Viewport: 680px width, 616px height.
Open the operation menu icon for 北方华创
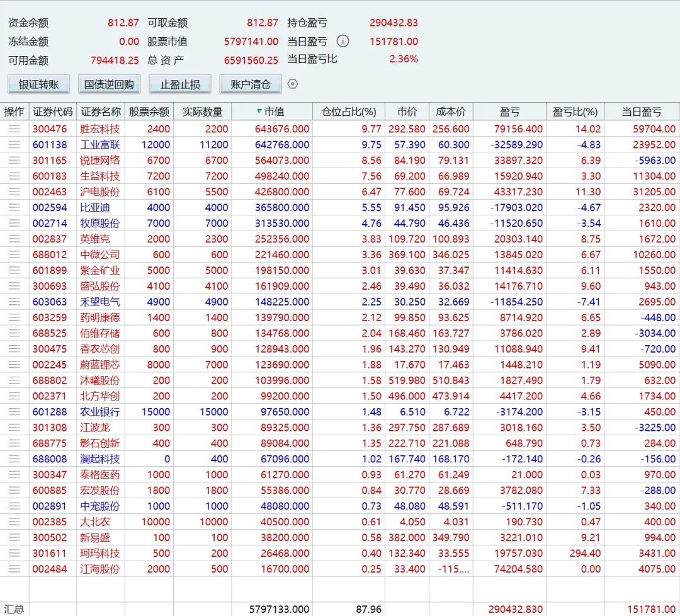(x=14, y=396)
